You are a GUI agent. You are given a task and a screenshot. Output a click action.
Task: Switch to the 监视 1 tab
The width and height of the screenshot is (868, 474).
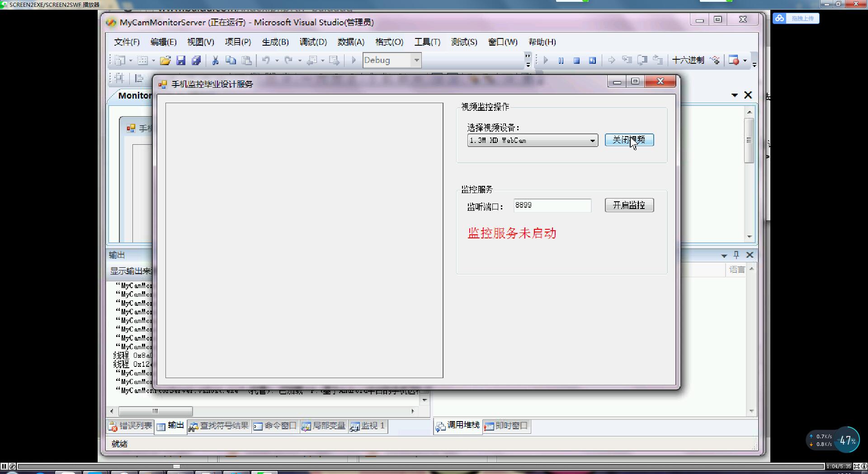[368, 426]
